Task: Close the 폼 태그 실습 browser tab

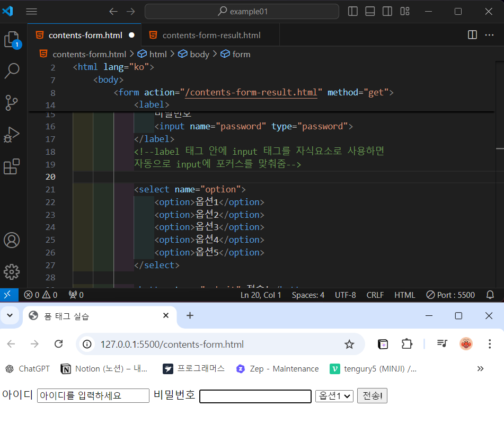Action: [x=166, y=316]
